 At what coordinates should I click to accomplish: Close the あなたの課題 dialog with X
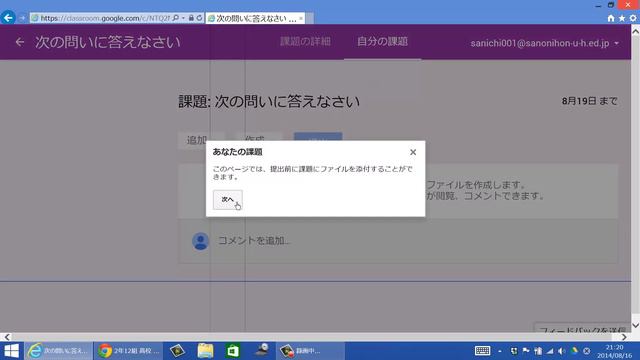click(413, 152)
